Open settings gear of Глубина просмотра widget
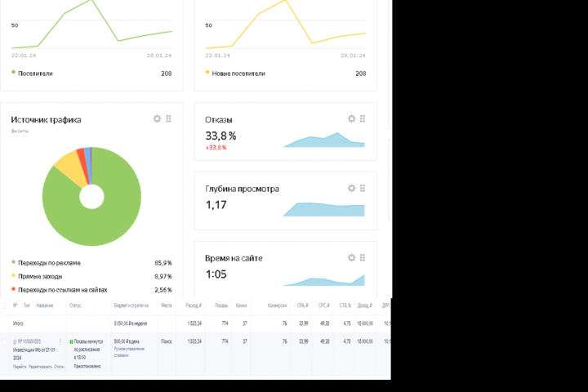Viewport: 588px width, 392px height. point(351,189)
